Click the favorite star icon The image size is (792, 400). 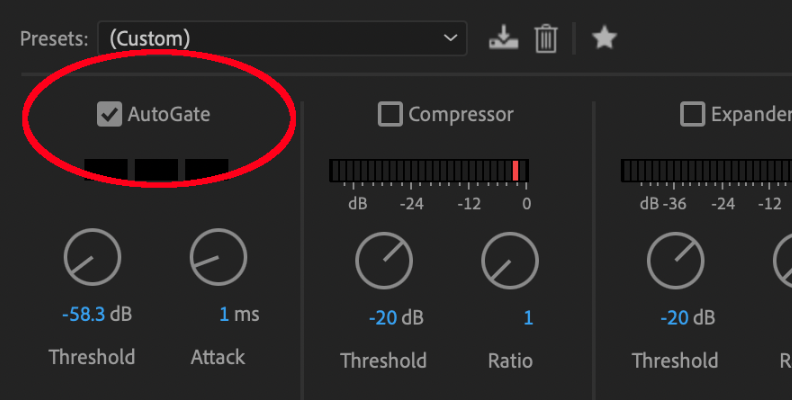pos(604,38)
